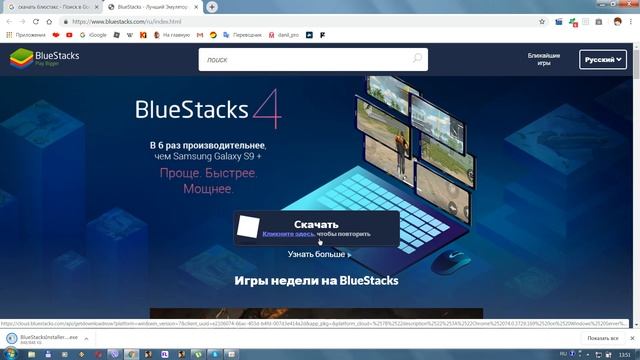Open the "Приложения" apps bookmark

(26, 35)
